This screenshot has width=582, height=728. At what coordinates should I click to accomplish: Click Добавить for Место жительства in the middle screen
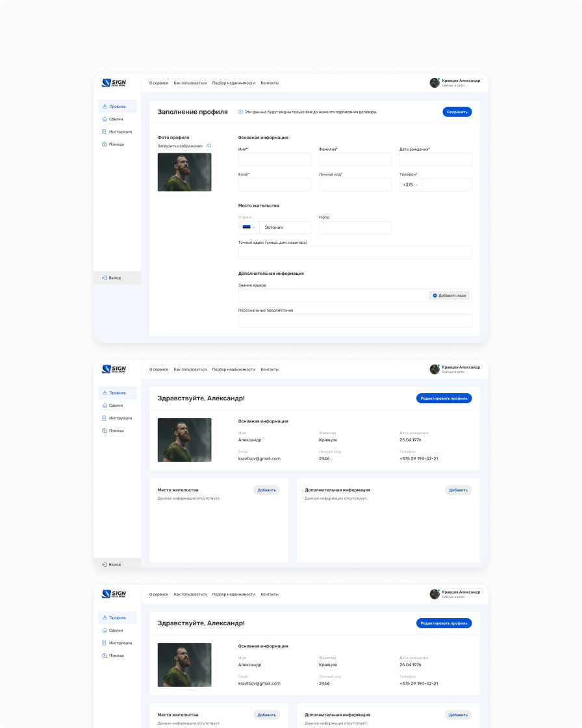pyautogui.click(x=266, y=490)
